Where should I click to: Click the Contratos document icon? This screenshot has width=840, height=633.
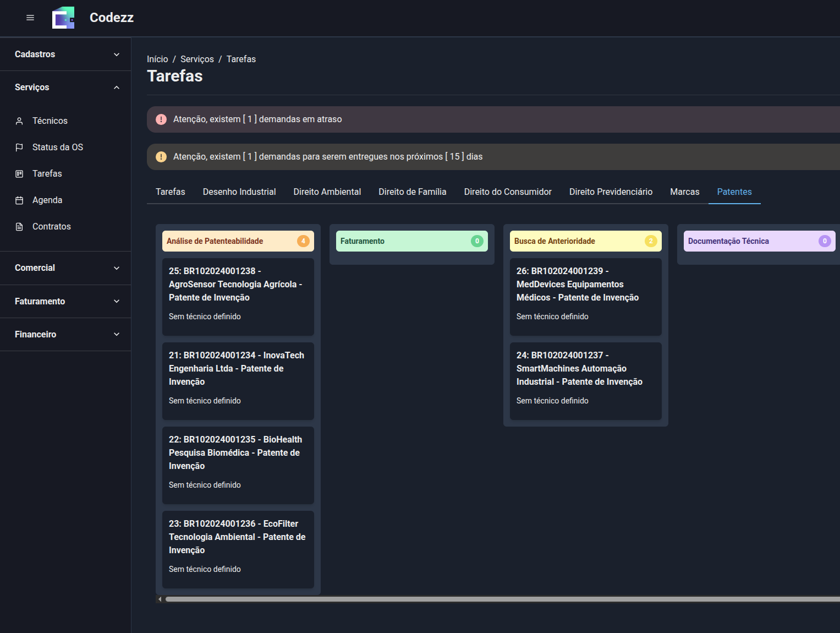[19, 227]
